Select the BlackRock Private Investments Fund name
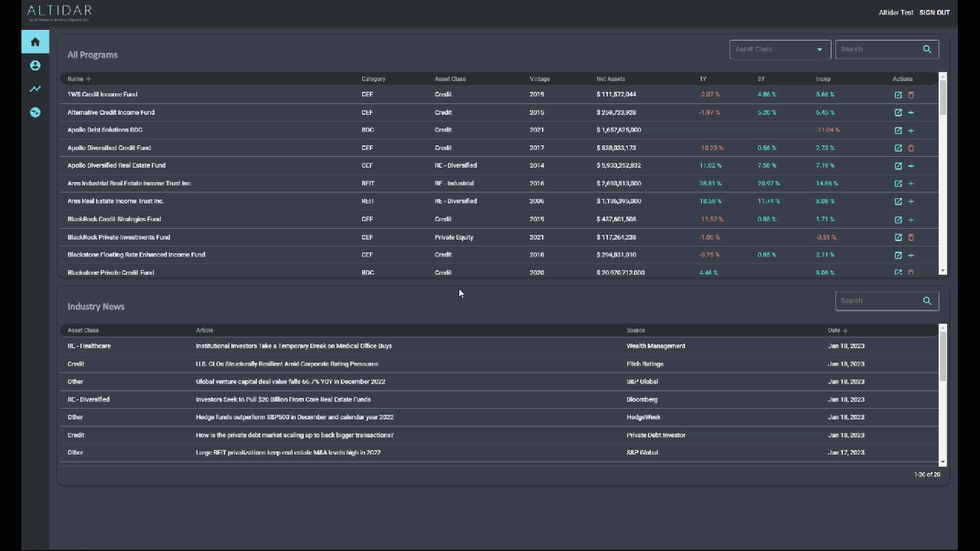The width and height of the screenshot is (980, 551). pyautogui.click(x=119, y=237)
